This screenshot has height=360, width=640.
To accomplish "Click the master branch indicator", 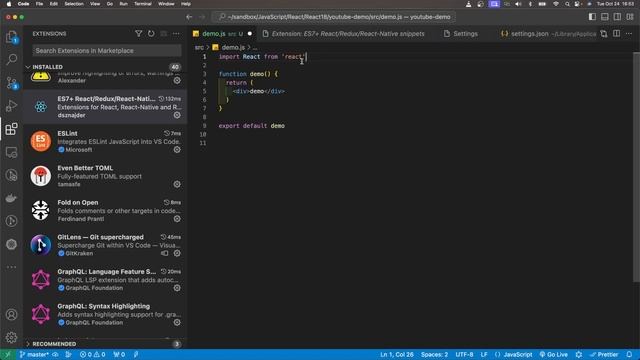I will pyautogui.click(x=34, y=354).
